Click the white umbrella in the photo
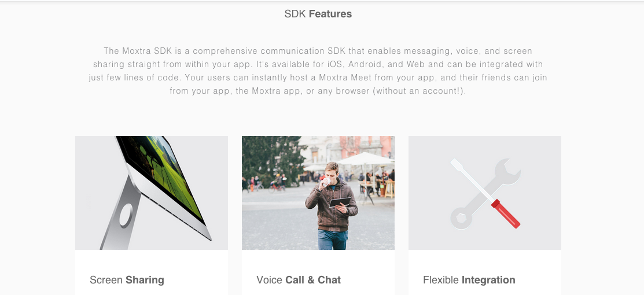Screen dimensions: 644x295 tap(366, 158)
